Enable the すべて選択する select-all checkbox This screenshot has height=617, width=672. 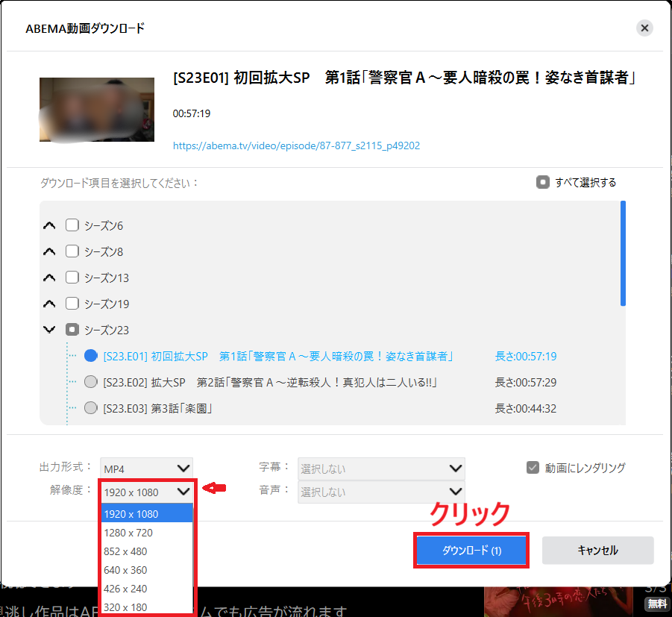click(x=542, y=181)
